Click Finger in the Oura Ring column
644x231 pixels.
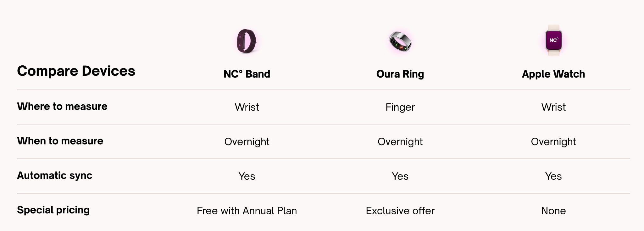point(400,107)
